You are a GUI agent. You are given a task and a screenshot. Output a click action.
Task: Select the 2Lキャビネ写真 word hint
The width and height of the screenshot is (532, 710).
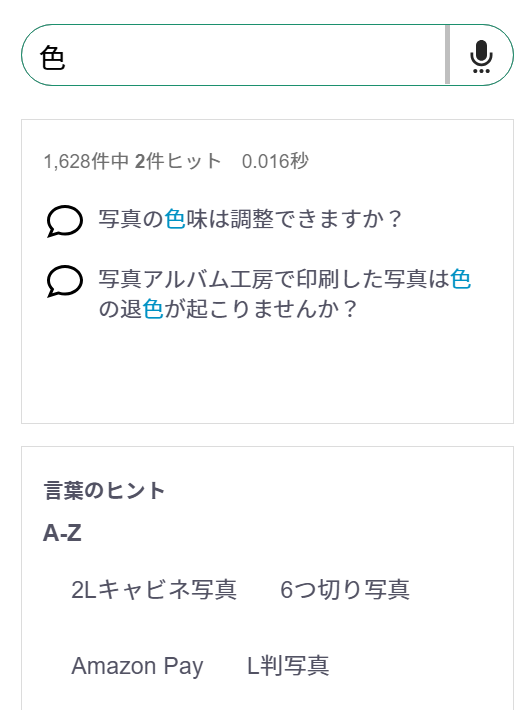(x=154, y=590)
